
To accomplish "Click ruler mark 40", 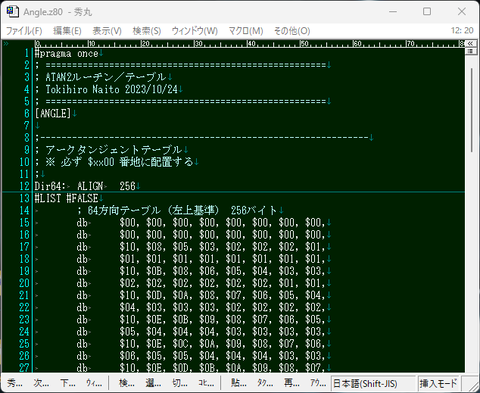I will coord(251,44).
